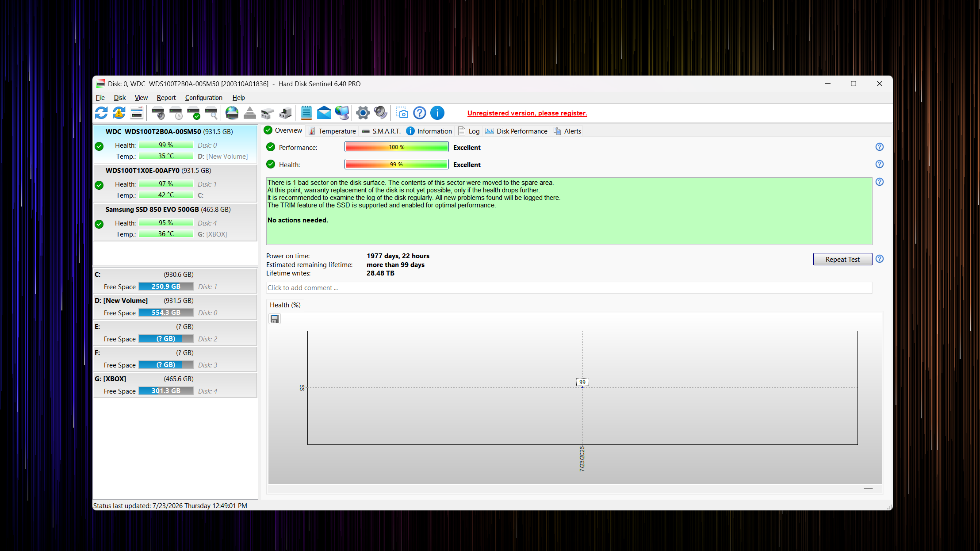Click the Refresh disk status icon
This screenshot has height=551, width=980.
(x=101, y=113)
